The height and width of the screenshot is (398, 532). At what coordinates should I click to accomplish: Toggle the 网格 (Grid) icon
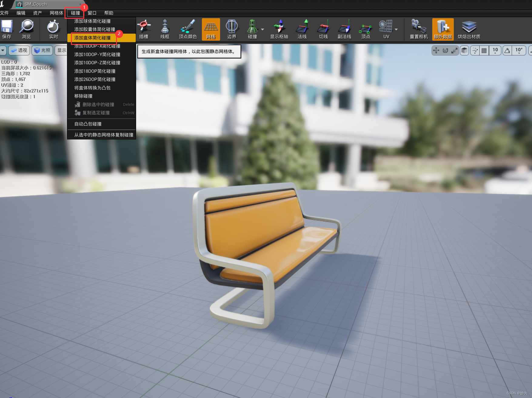[x=211, y=29]
